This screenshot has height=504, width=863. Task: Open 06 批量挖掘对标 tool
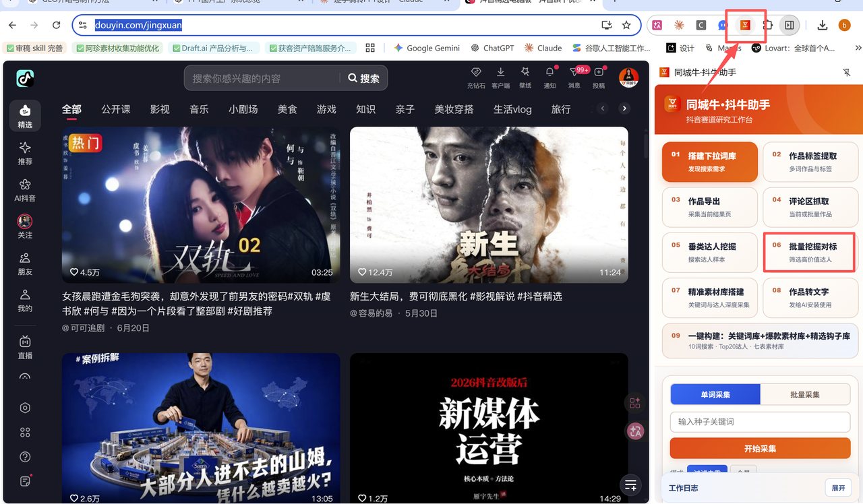point(810,252)
